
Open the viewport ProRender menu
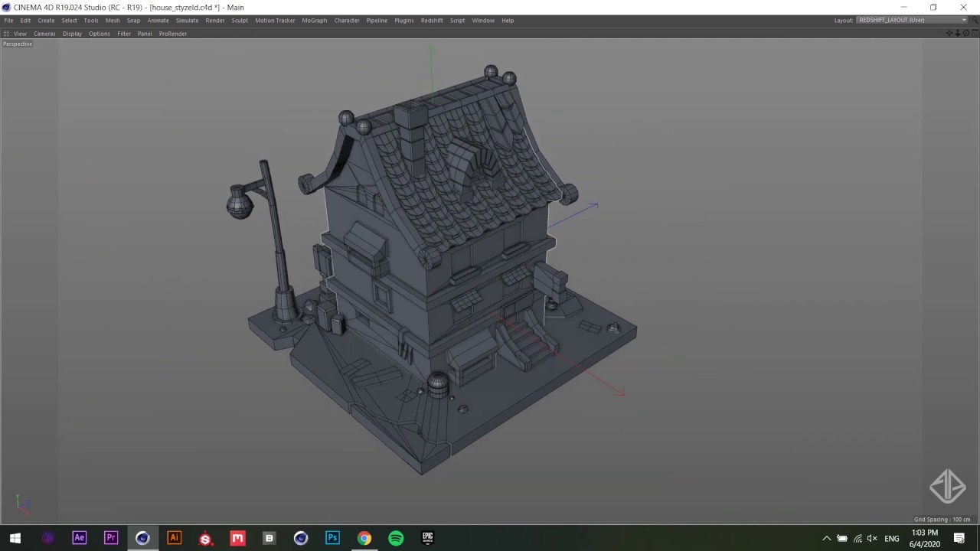tap(173, 34)
